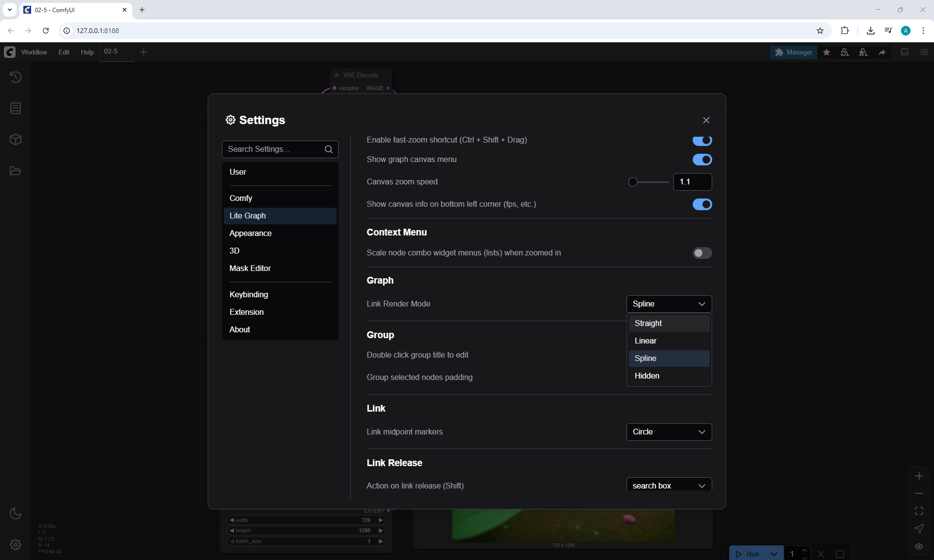Open the workflows folder sidebar icon

16,171
